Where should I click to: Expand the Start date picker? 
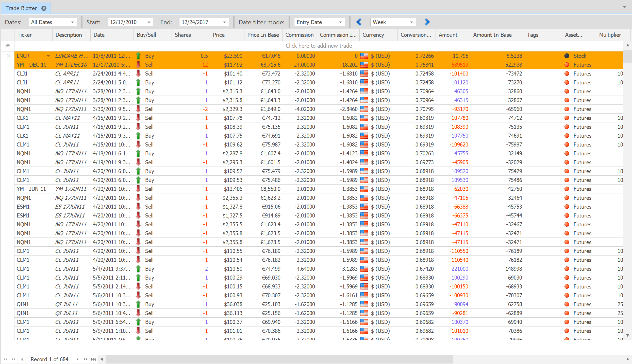tap(149, 22)
